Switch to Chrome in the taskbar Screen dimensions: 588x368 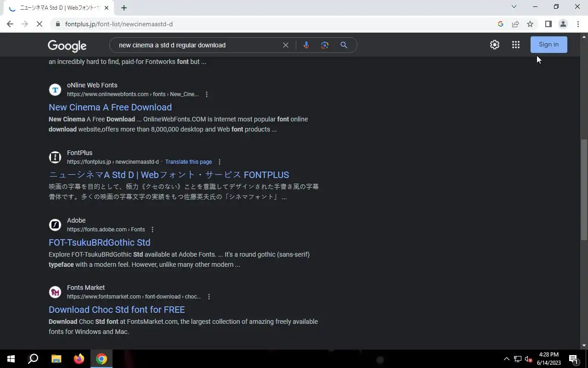pos(102,359)
